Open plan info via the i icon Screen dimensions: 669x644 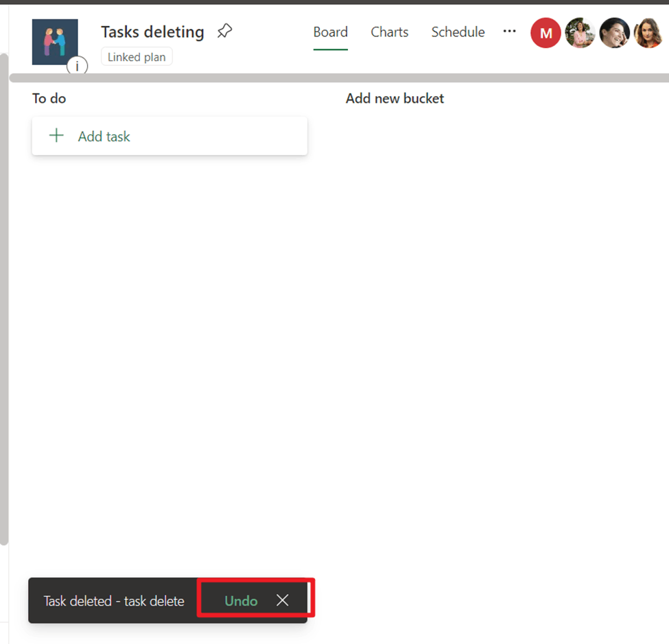click(78, 66)
